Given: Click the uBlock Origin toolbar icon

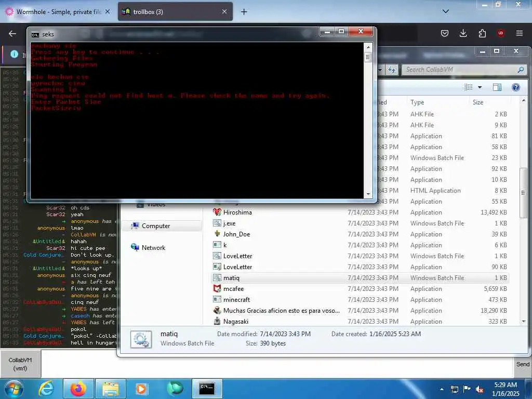Looking at the screenshot, I should (501, 33).
